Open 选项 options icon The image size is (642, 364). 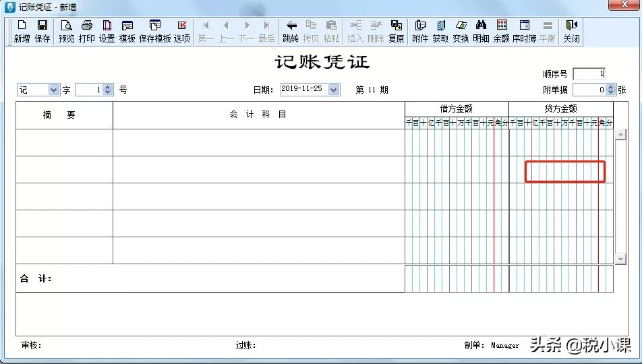[x=182, y=31]
